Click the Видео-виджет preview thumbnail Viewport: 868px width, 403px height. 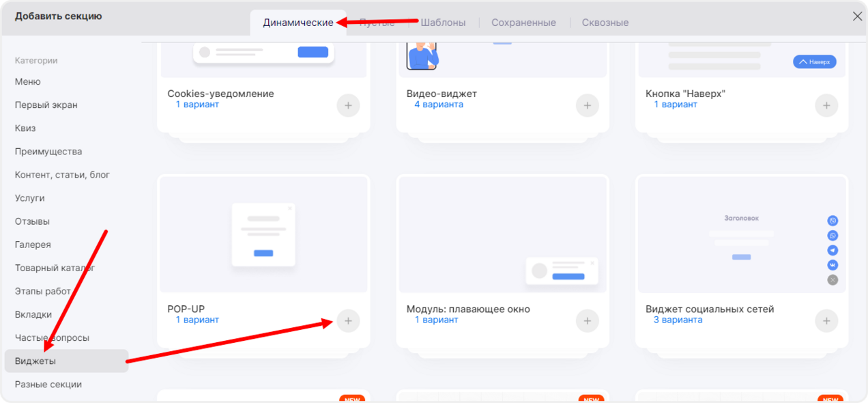(503, 59)
